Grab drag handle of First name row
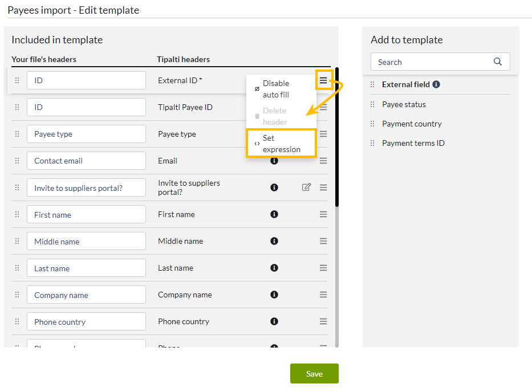Screen dimensions: 532x392 coord(17,214)
